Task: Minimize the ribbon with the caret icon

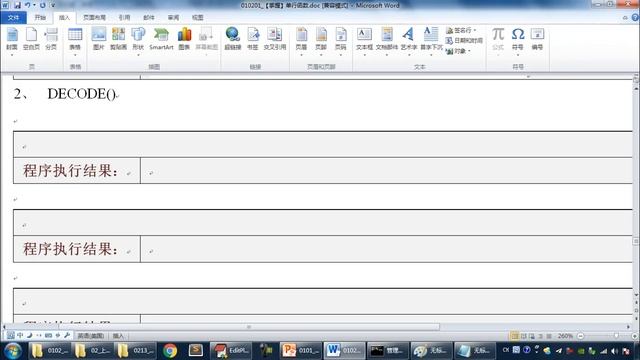Action: pos(625,18)
